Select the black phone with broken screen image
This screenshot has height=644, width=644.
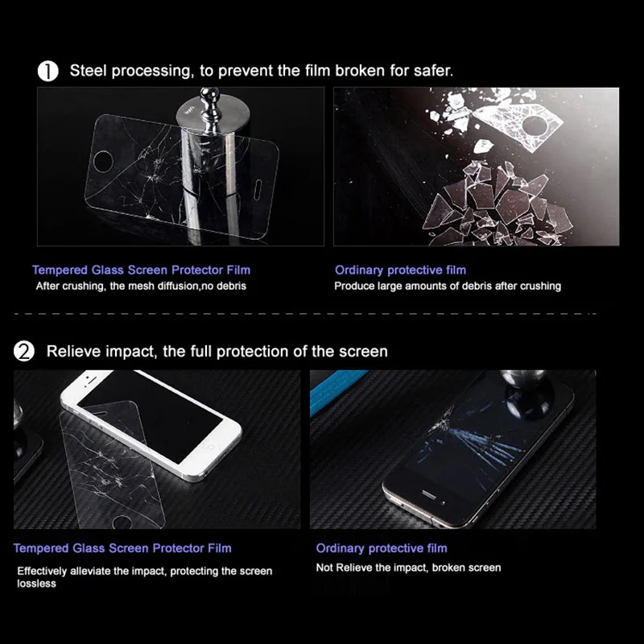453,449
